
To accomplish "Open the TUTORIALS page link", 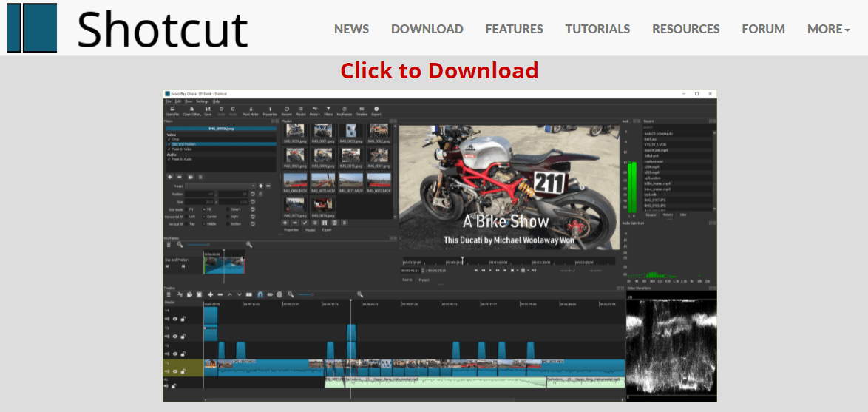I will [x=597, y=29].
